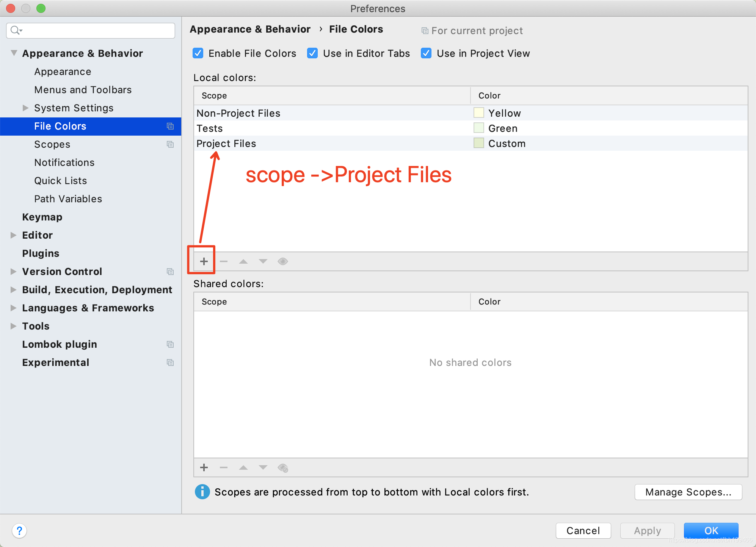The width and height of the screenshot is (756, 547).
Task: Select File Colors menu item
Action: [x=60, y=125]
